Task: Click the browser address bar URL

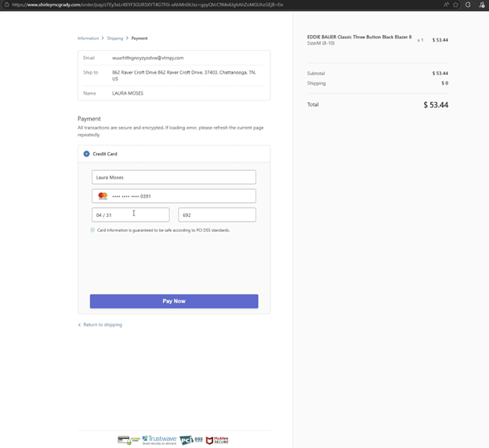Action: (147, 5)
